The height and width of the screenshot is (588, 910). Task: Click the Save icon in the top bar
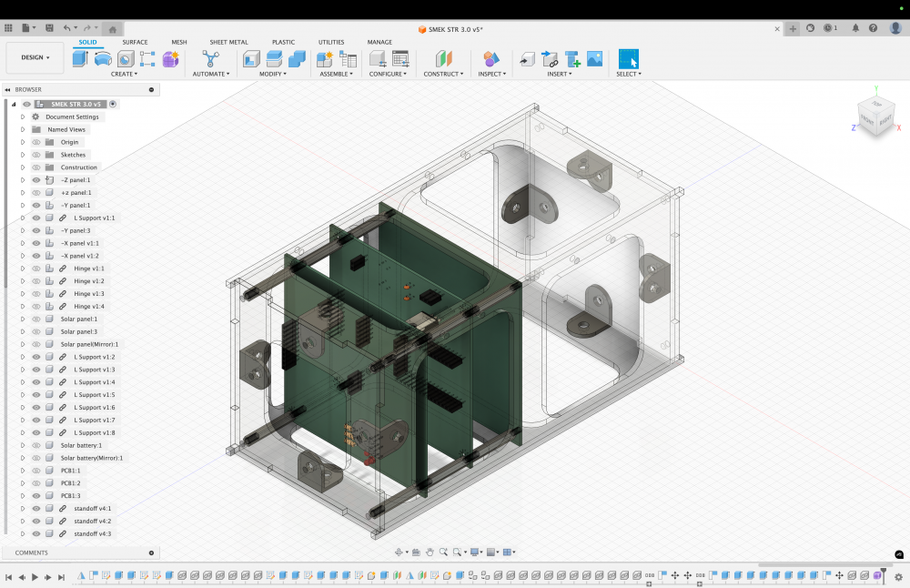(48, 28)
